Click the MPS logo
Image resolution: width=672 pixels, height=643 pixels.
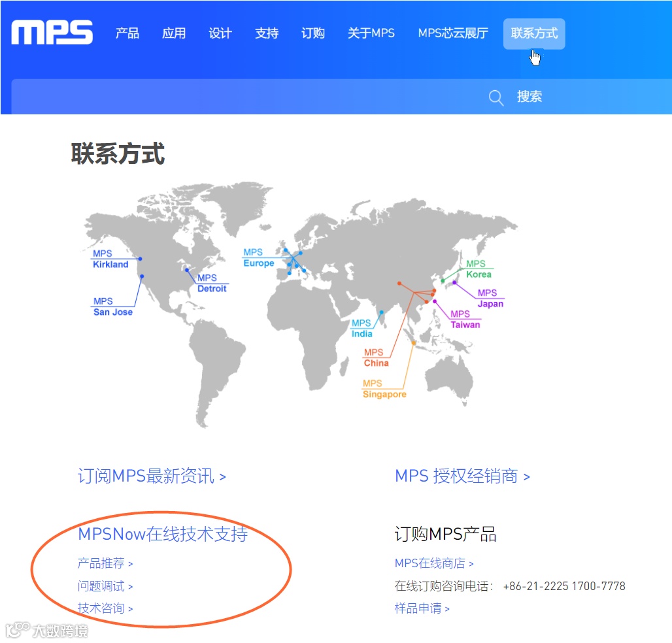[52, 32]
